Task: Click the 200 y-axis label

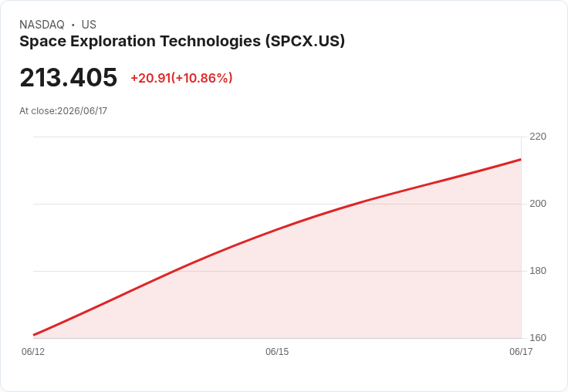Action: (x=538, y=204)
